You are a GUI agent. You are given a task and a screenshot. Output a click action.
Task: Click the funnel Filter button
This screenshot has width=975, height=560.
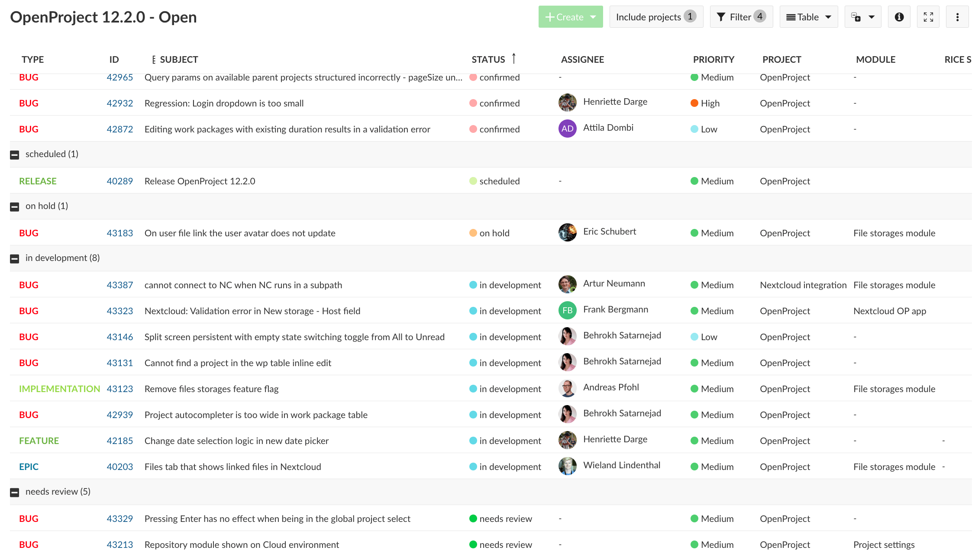[741, 17]
